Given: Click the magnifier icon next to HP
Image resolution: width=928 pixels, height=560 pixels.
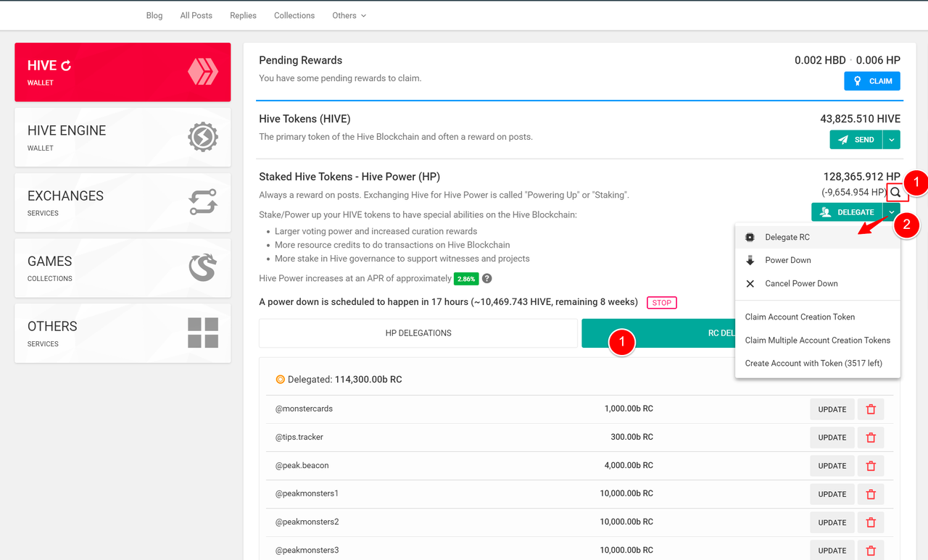Looking at the screenshot, I should pyautogui.click(x=896, y=192).
